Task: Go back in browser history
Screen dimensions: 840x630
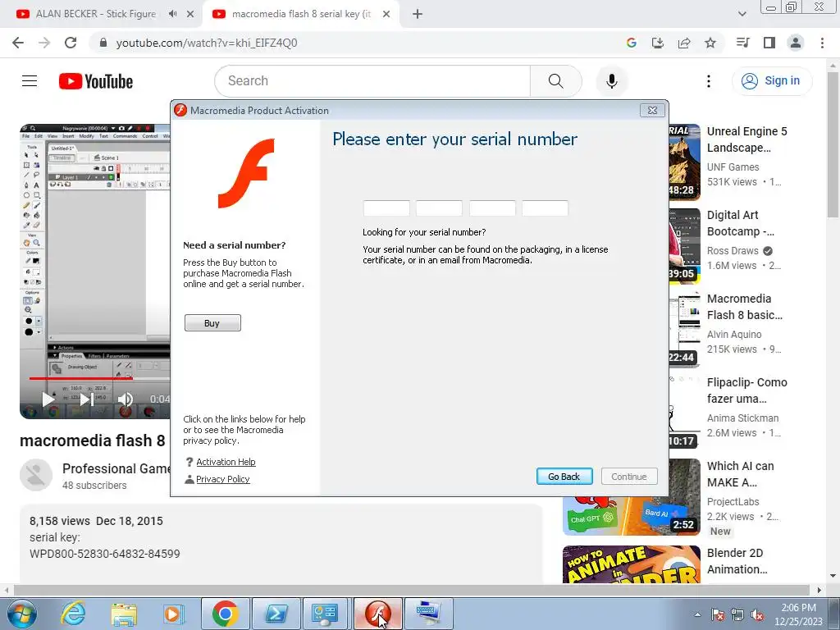Action: (18, 43)
